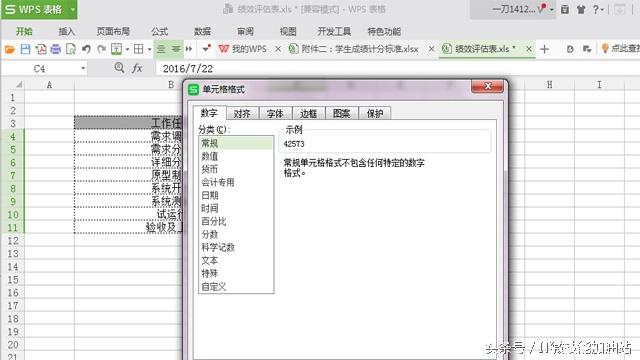Switch to 图案 tab in cell format dialog
The image size is (640, 360).
tap(342, 113)
